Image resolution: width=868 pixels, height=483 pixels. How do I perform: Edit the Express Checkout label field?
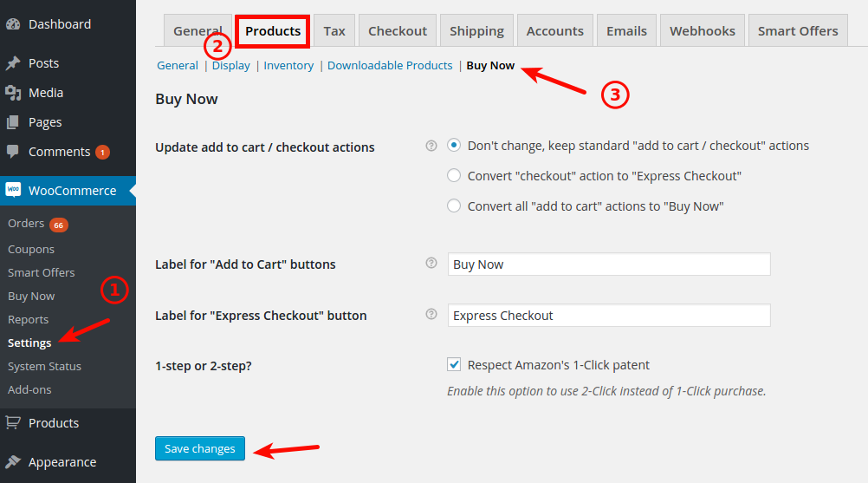(x=609, y=315)
